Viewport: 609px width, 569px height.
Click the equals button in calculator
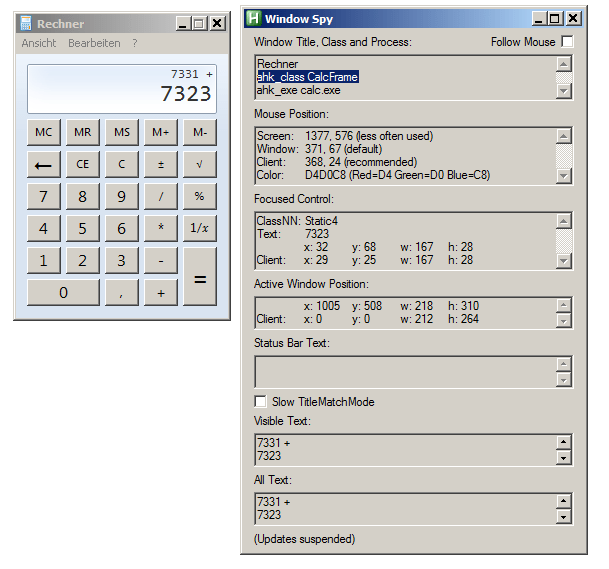tap(200, 277)
